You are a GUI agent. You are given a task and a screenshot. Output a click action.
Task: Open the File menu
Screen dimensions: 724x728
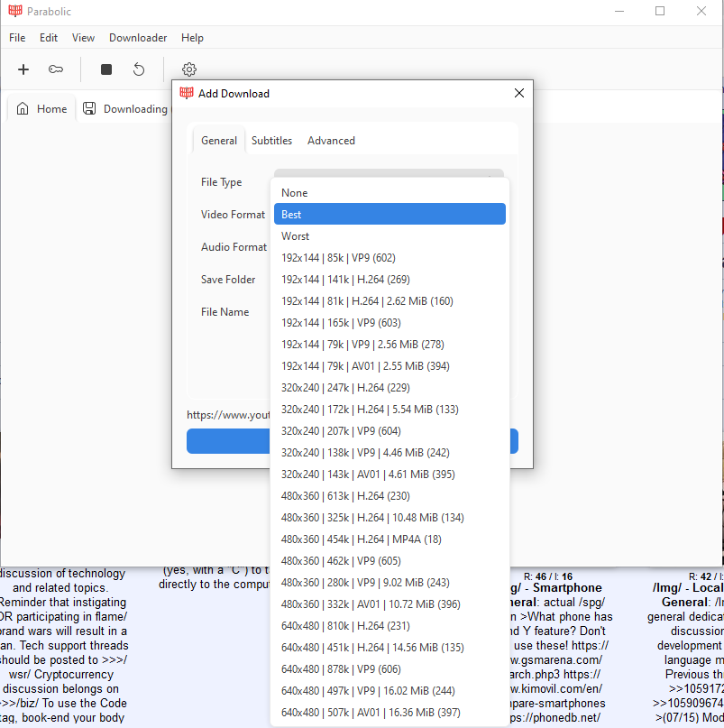click(x=17, y=38)
